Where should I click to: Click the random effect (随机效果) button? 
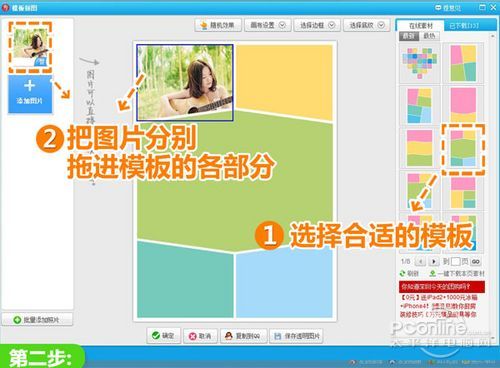pyautogui.click(x=218, y=25)
